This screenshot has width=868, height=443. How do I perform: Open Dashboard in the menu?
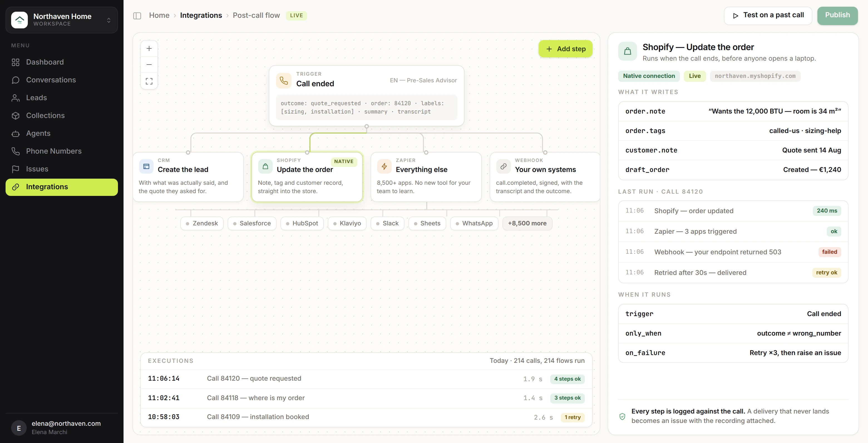(x=62, y=62)
